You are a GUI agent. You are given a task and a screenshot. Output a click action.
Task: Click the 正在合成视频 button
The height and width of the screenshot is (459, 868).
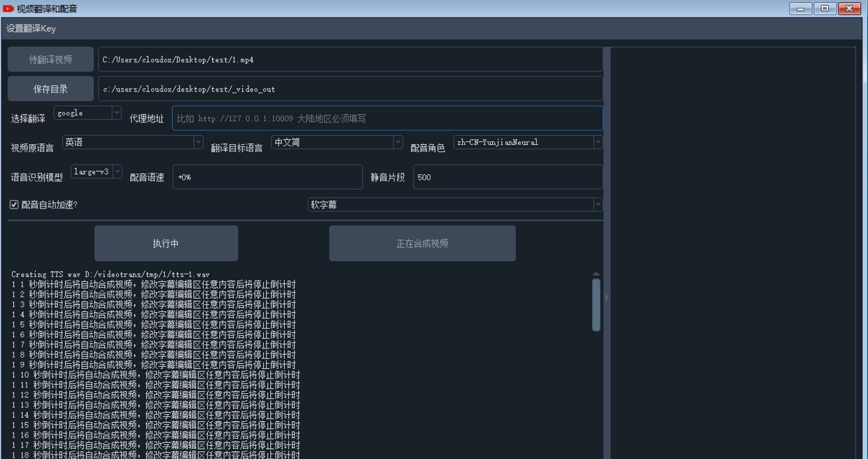[422, 243]
